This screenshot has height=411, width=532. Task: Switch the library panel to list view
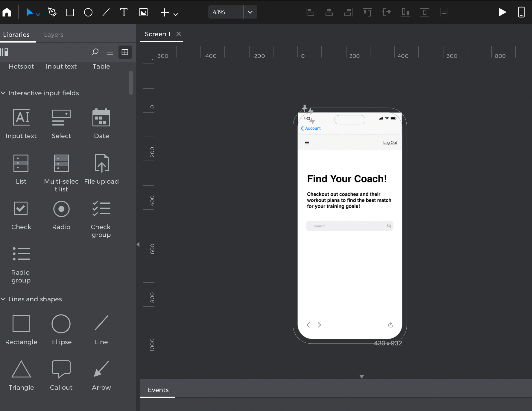110,52
